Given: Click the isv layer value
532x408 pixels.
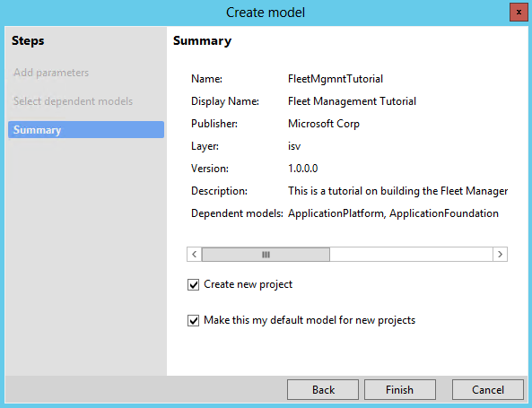Looking at the screenshot, I should point(294,146).
